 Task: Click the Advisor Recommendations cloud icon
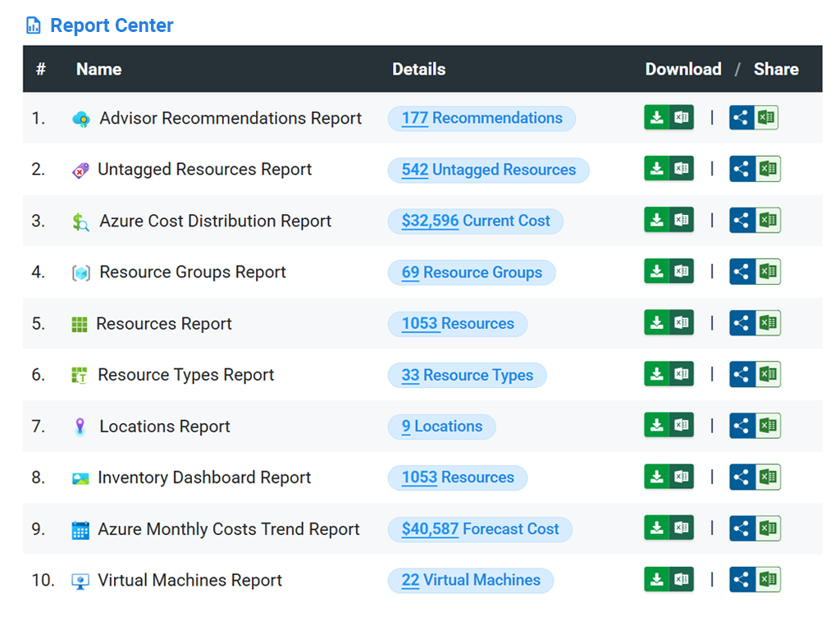[81, 119]
